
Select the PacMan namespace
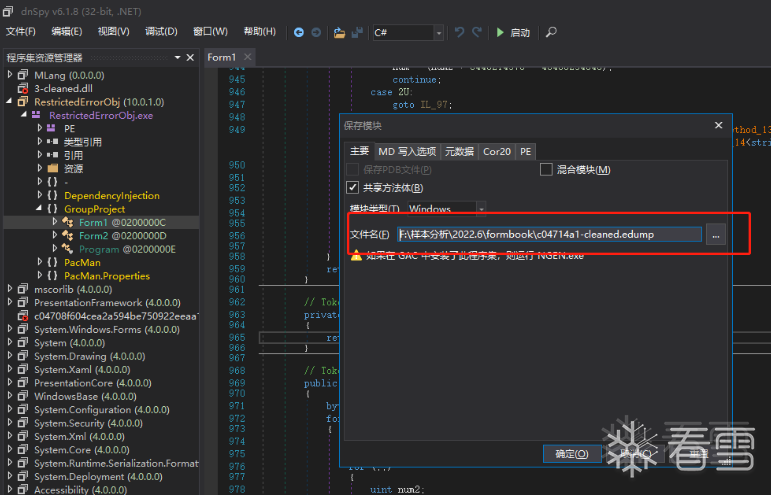(x=82, y=263)
